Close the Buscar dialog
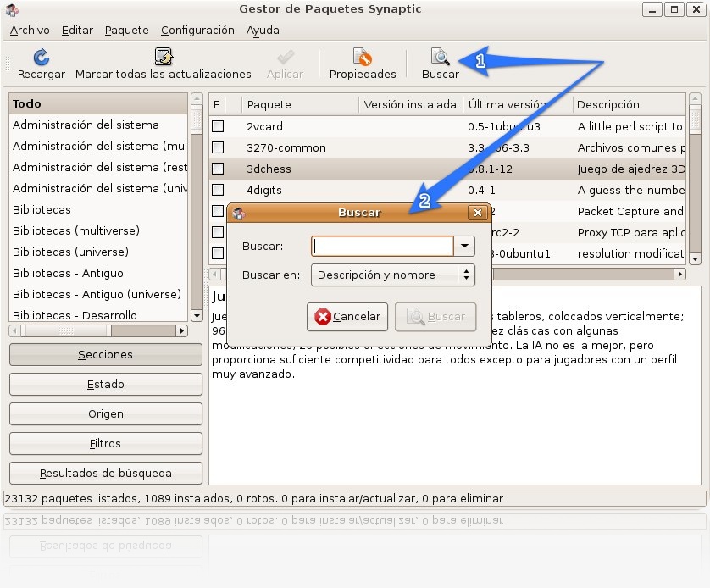 (478, 213)
